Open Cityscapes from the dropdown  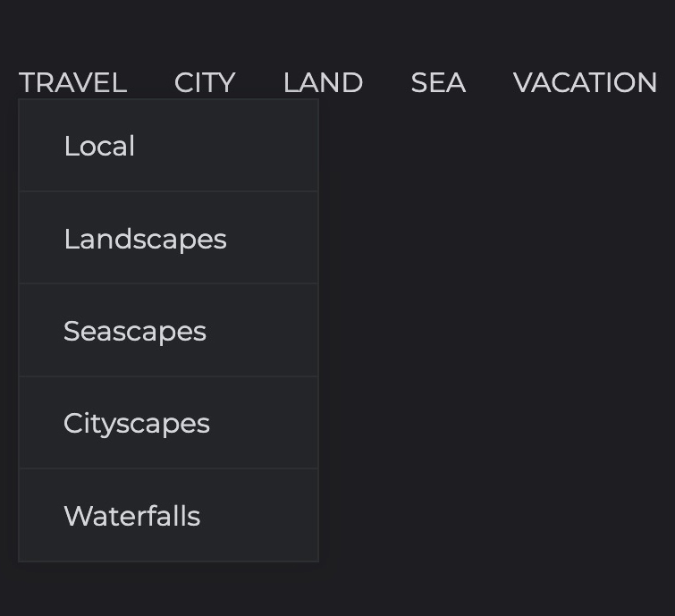[168, 423]
